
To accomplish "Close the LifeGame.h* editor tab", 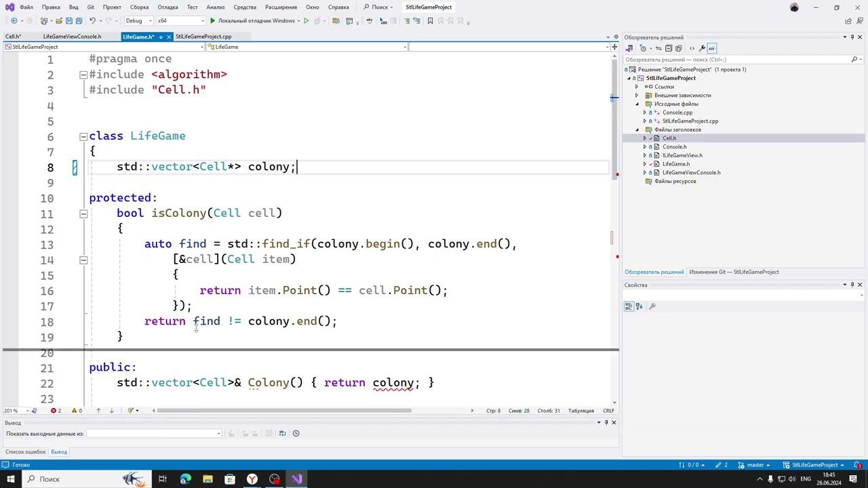I will [169, 37].
